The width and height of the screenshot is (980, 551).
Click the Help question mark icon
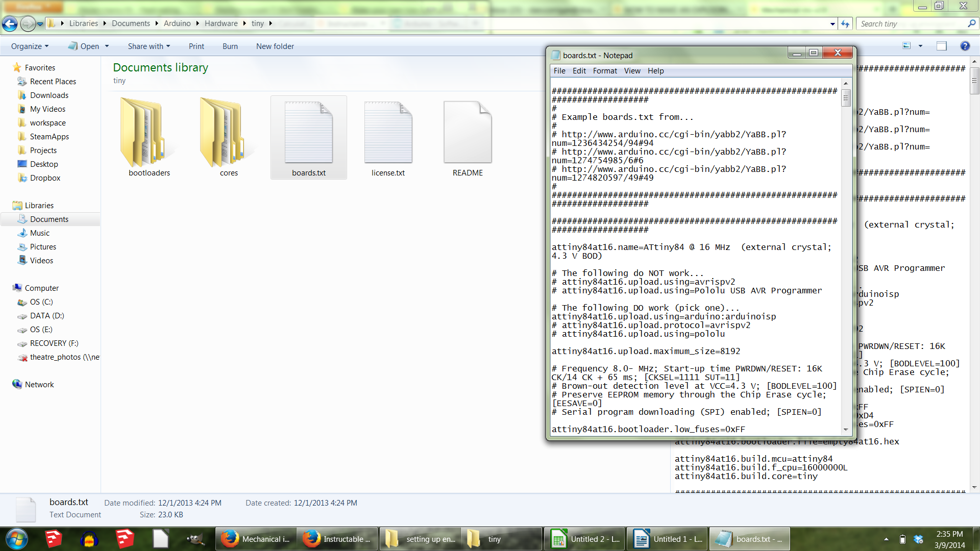(x=965, y=46)
